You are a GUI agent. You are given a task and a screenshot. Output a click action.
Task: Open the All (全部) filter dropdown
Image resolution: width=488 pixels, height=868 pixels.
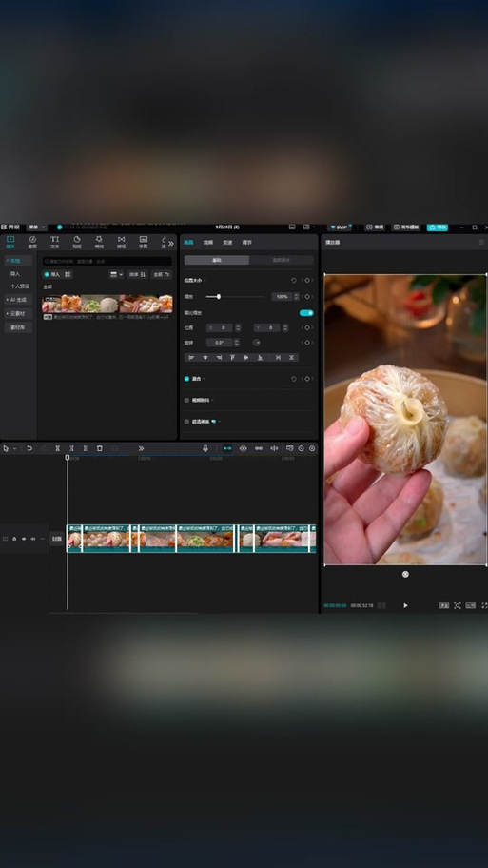coord(162,274)
